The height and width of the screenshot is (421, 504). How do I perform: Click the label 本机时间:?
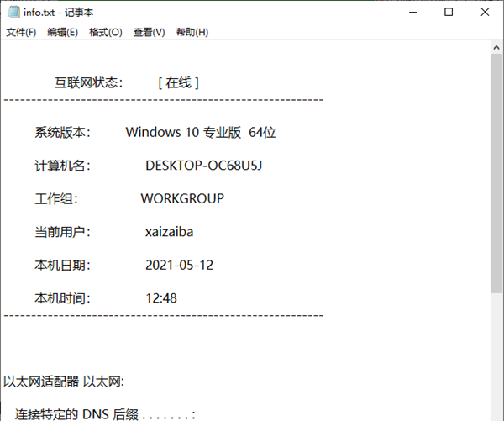(x=63, y=298)
